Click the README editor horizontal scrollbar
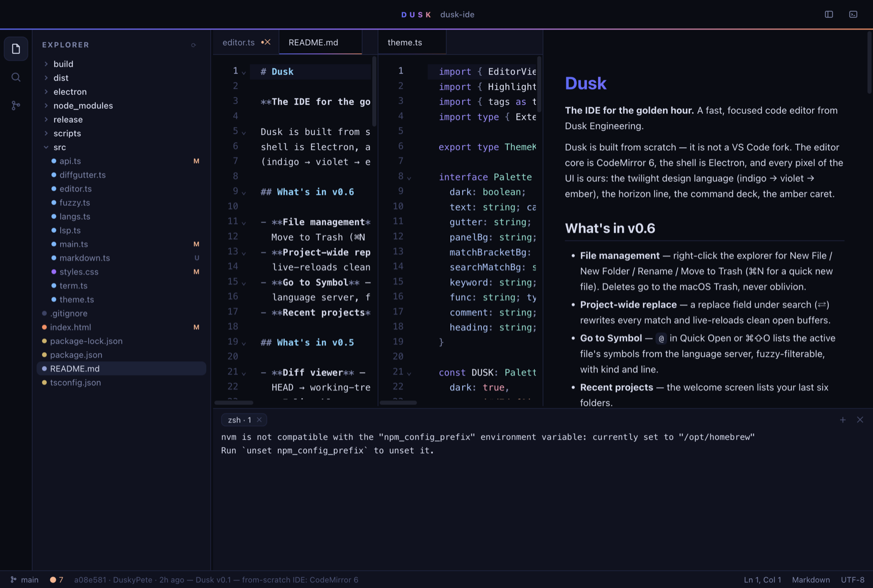Screen dimensions: 873x588 coord(234,403)
